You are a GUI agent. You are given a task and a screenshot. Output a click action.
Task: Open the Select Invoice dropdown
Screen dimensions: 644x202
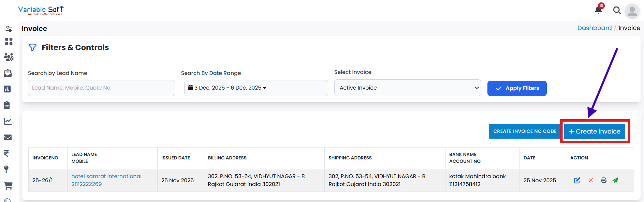click(x=408, y=88)
